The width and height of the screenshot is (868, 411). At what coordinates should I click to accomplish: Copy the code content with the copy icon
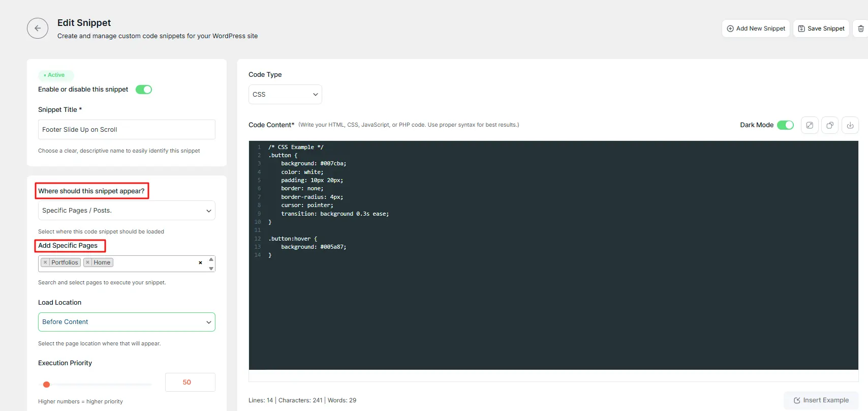point(830,125)
